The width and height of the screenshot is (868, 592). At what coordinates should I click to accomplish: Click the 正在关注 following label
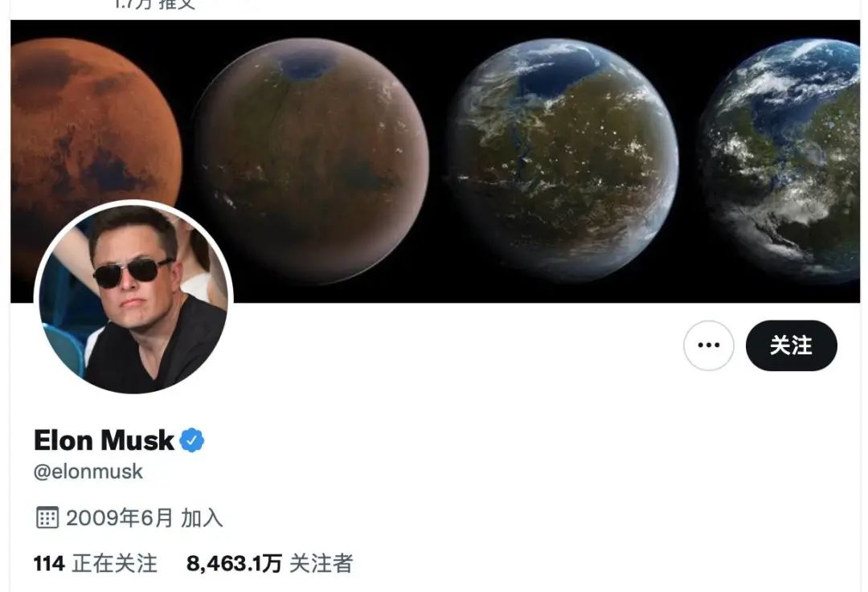115,563
